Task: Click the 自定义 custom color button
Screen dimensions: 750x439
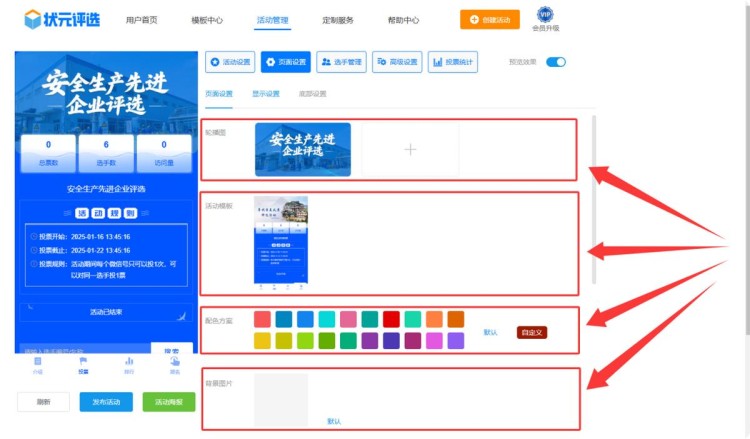Action: [531, 332]
